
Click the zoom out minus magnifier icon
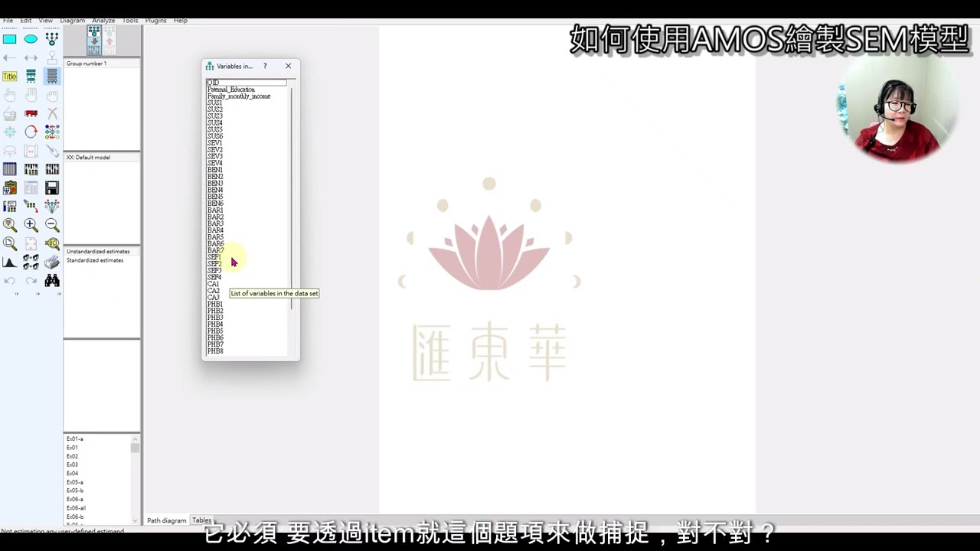(x=51, y=225)
